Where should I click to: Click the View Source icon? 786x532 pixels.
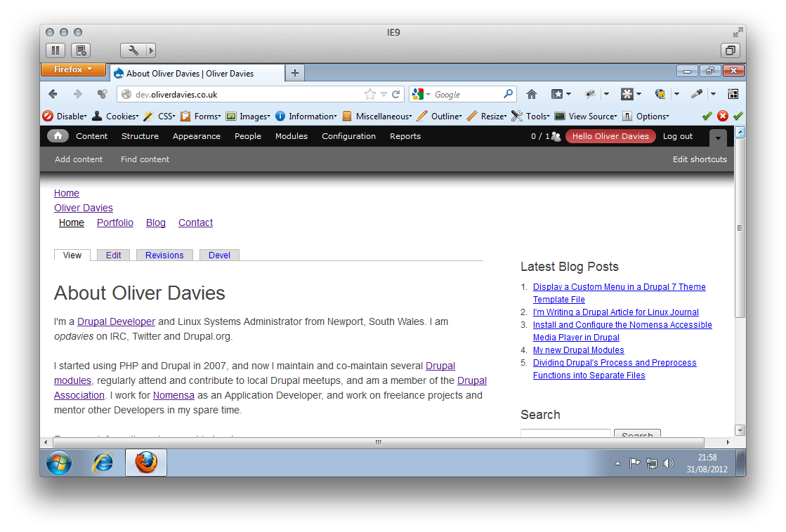[x=558, y=116]
